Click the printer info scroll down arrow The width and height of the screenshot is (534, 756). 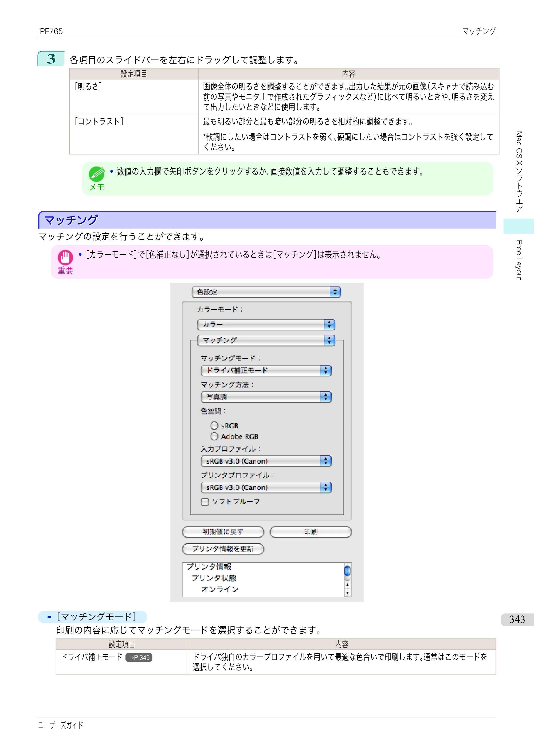pyautogui.click(x=347, y=593)
